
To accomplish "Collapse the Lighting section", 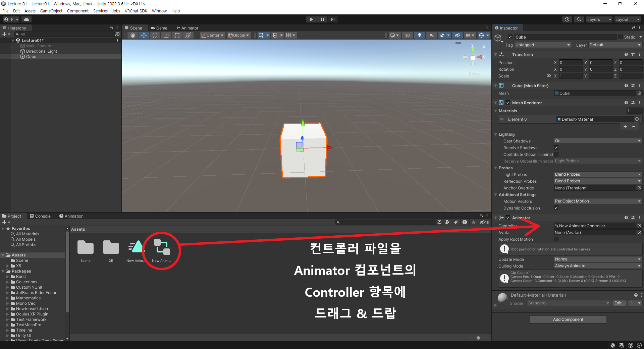I will click(x=496, y=134).
